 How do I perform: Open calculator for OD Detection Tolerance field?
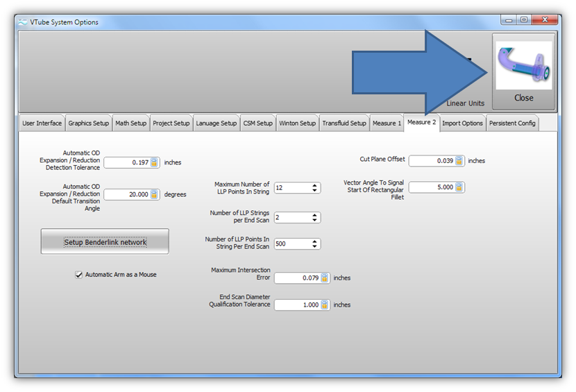[155, 162]
